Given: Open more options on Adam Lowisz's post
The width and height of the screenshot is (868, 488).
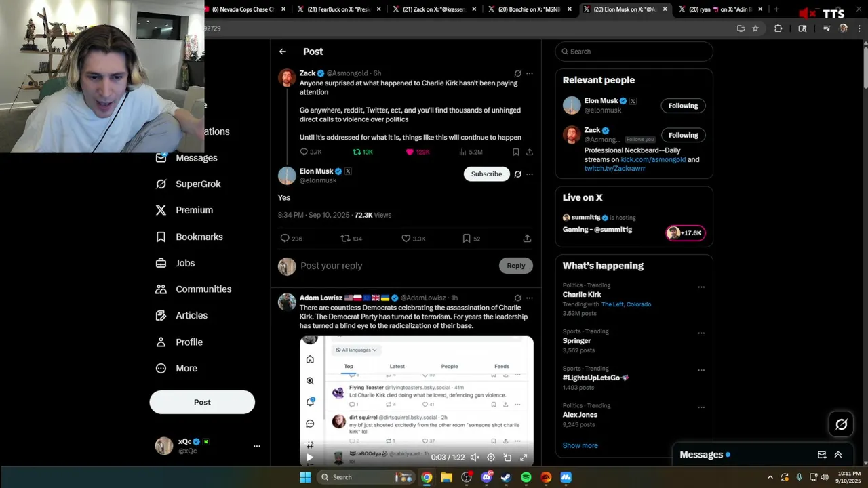Looking at the screenshot, I should 530,298.
